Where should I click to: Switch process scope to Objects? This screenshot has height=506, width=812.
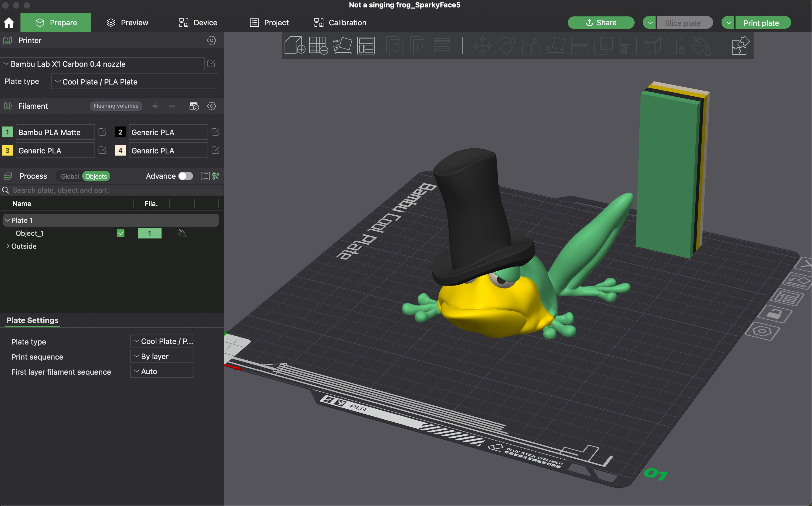click(x=96, y=176)
